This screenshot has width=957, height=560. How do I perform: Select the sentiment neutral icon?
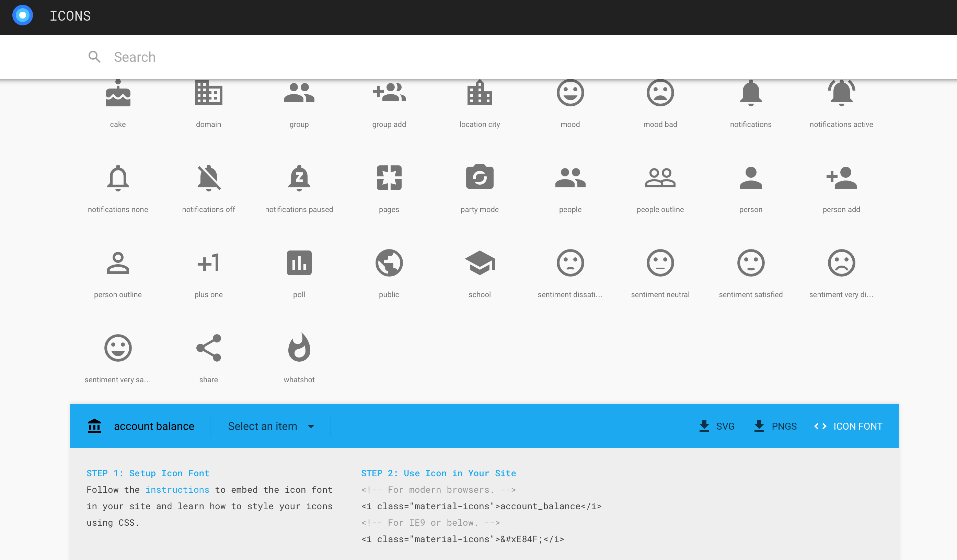660,263
